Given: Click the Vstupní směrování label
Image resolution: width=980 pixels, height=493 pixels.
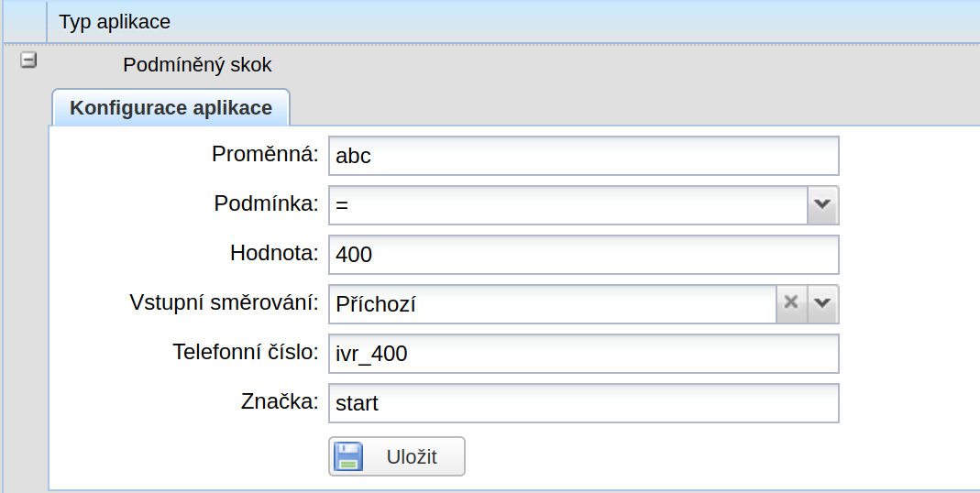Looking at the screenshot, I should pyautogui.click(x=225, y=301).
